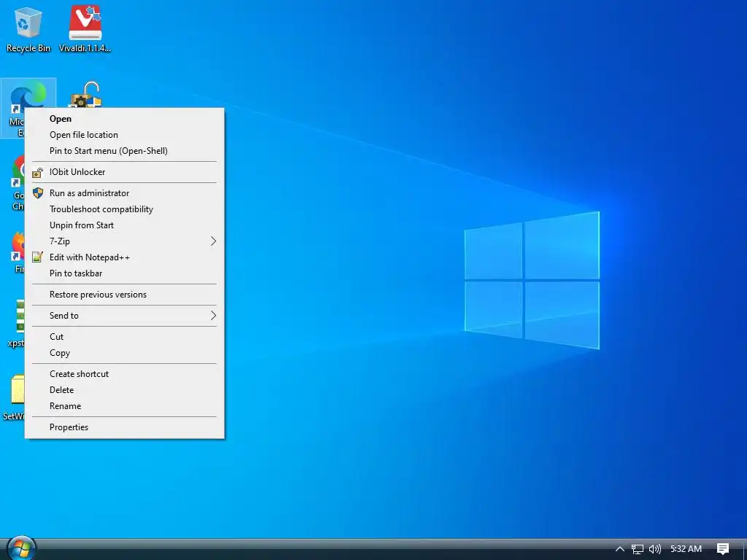Click the Start orb button
The image size is (747, 560).
tap(21, 548)
